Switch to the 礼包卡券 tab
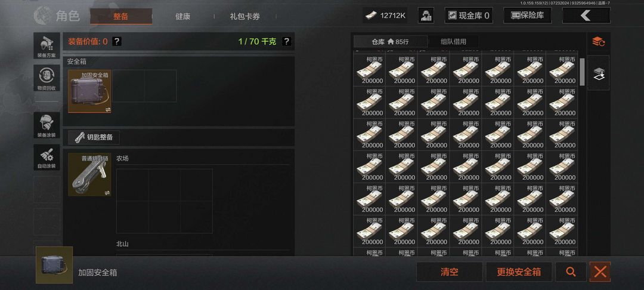The height and width of the screenshot is (290, 644). point(245,17)
